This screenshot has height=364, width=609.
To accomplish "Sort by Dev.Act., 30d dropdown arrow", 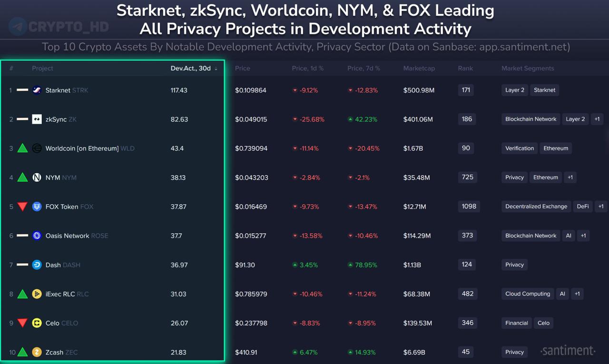I will [216, 69].
